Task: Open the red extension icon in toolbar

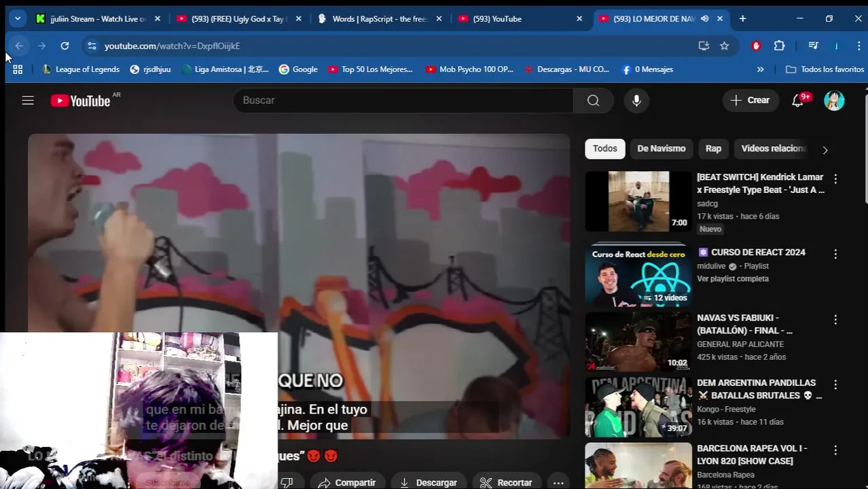Action: point(756,46)
